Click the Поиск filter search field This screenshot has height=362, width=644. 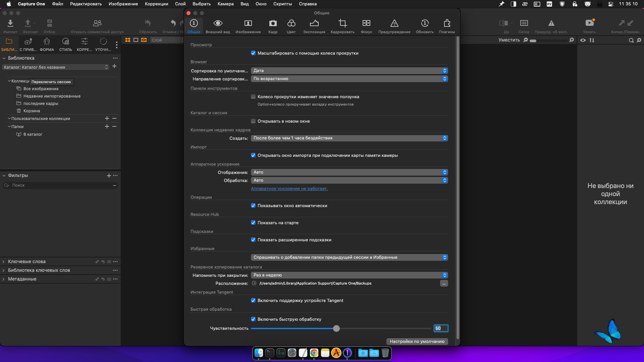click(x=60, y=185)
